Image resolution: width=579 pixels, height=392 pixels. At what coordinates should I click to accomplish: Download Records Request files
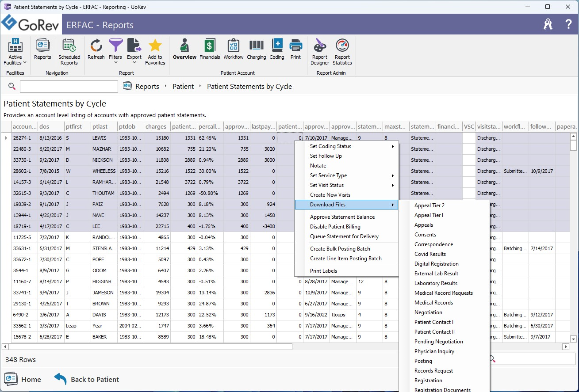[444, 371]
